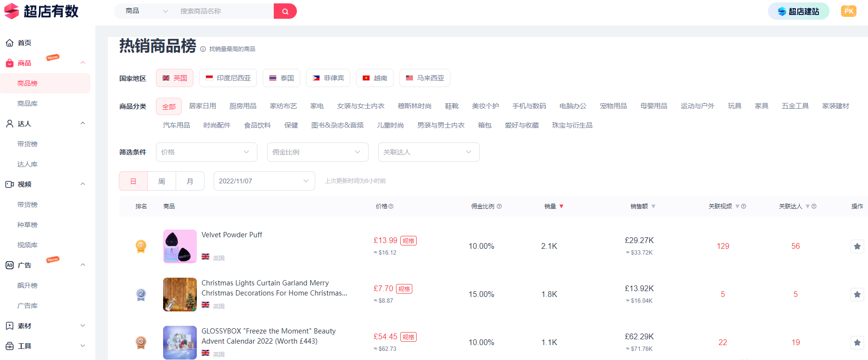868x360 pixels.
Task: Switch ranking period to 月
Action: coord(190,181)
